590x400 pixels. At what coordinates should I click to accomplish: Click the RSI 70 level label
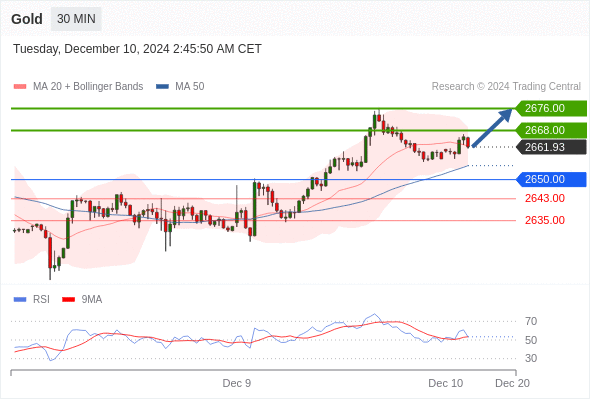click(531, 321)
